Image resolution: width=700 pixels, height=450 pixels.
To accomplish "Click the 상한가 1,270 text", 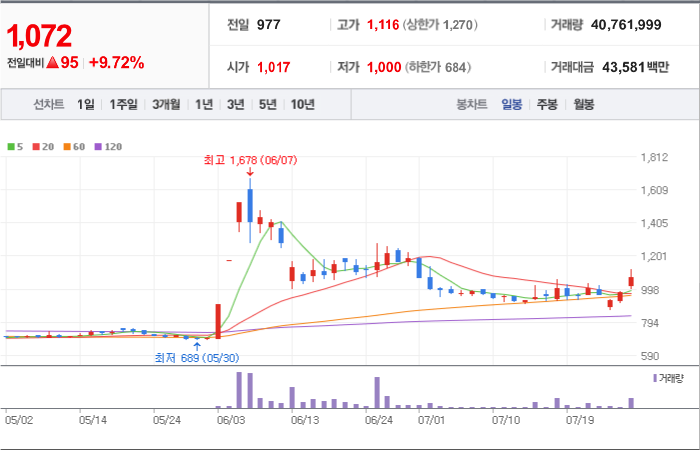I will click(440, 25).
